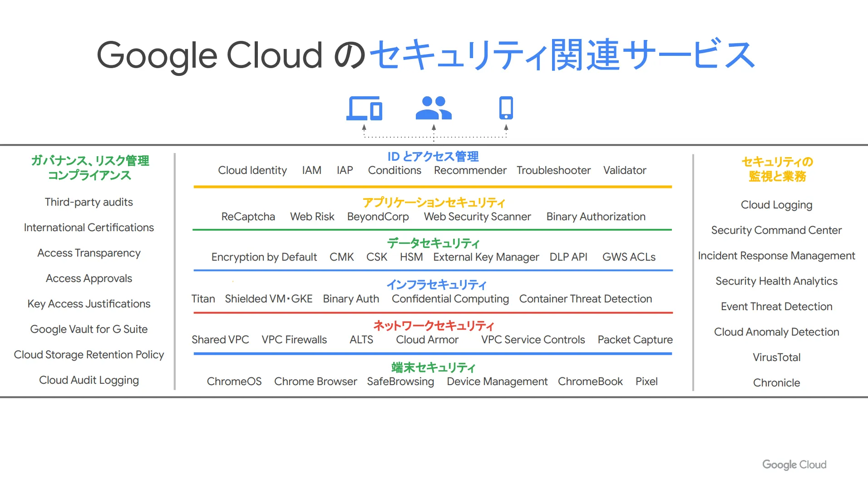Viewport: 868px width, 485px height.
Task: Click the Google Cloud logo
Action: 794,465
